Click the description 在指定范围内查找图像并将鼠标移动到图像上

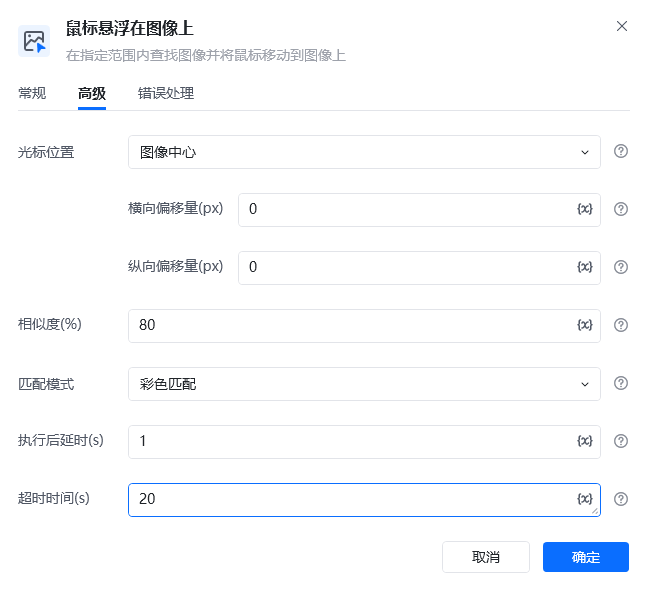205,55
